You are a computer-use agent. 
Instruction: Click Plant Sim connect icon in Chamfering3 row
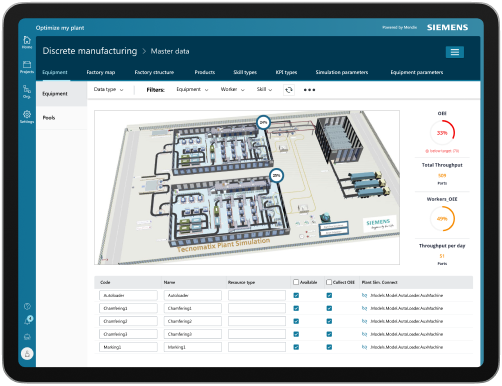[x=364, y=334]
